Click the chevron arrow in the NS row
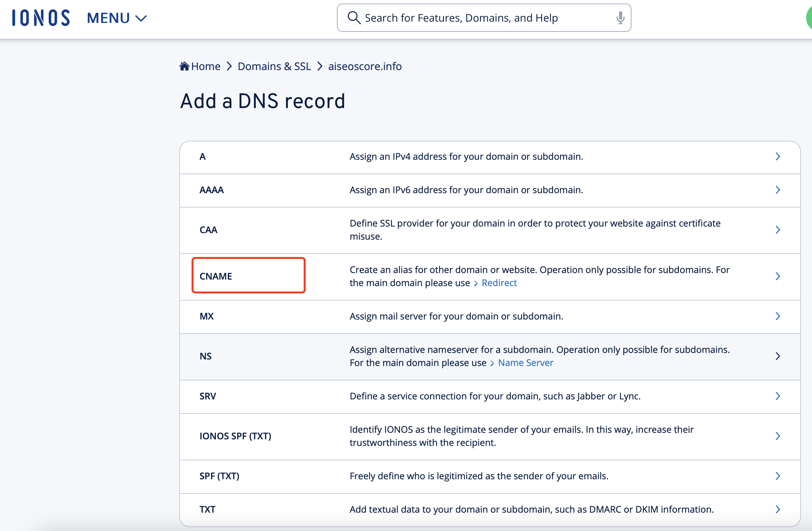 (778, 356)
